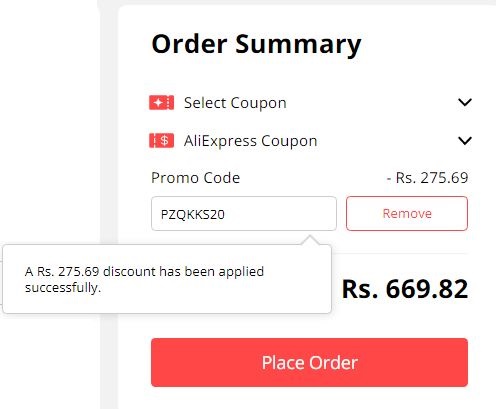Click the divider line below the Remove button
This screenshot has height=409, width=496.
[x=399, y=253]
